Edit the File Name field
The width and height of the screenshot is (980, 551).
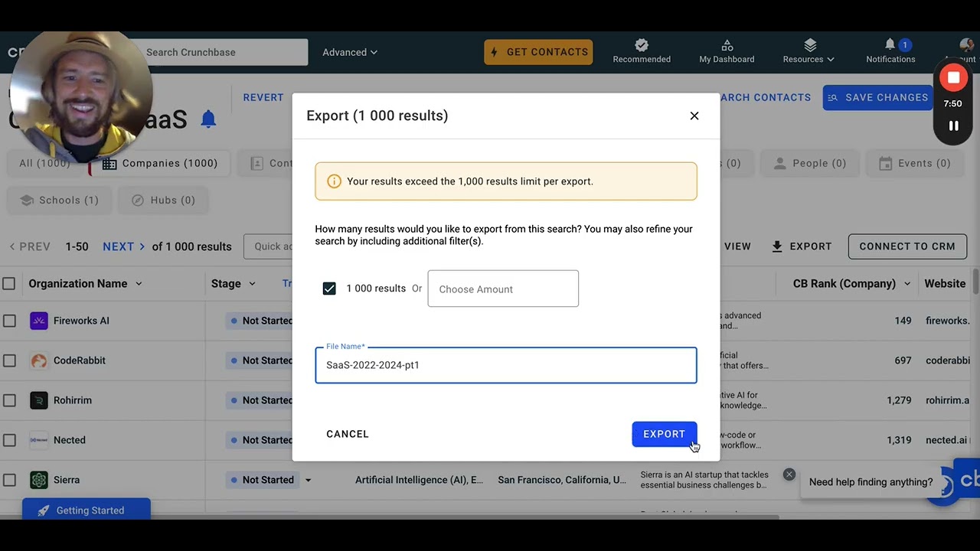[x=506, y=365]
